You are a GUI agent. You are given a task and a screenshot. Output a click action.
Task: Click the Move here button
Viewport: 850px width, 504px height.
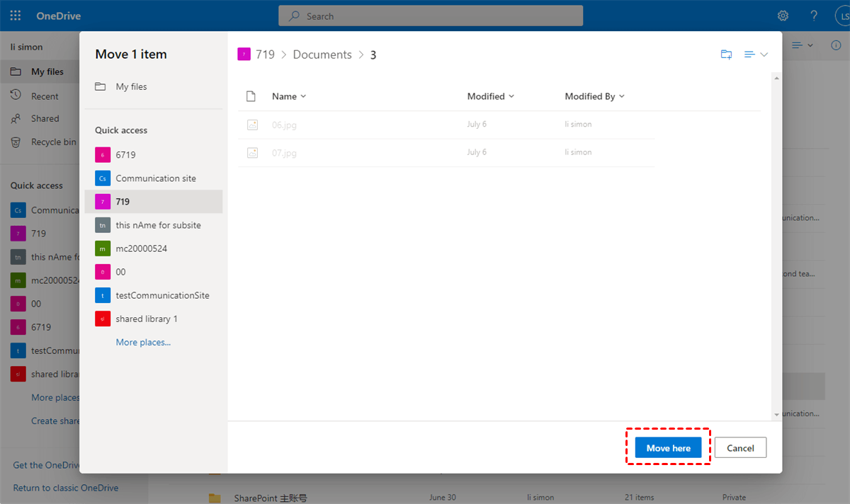(x=668, y=448)
